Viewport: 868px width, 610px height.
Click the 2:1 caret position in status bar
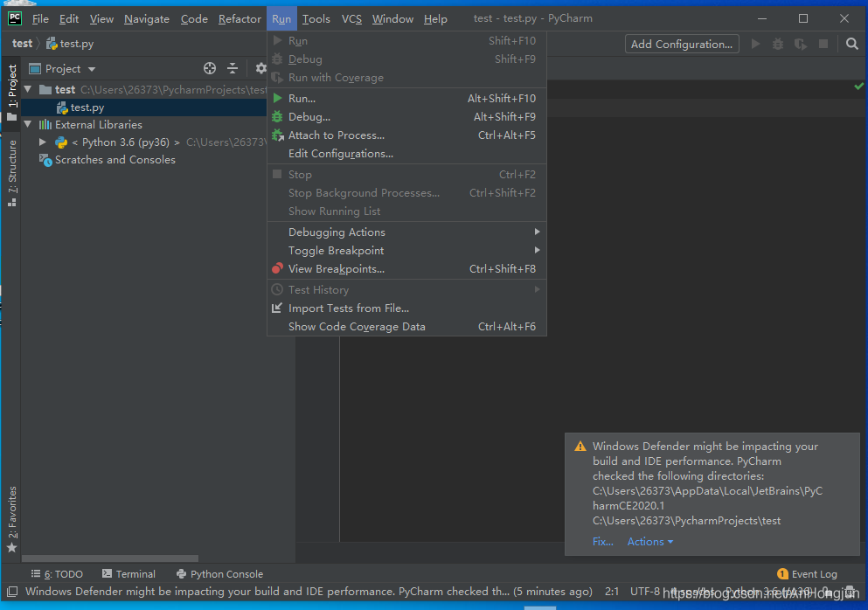click(612, 591)
